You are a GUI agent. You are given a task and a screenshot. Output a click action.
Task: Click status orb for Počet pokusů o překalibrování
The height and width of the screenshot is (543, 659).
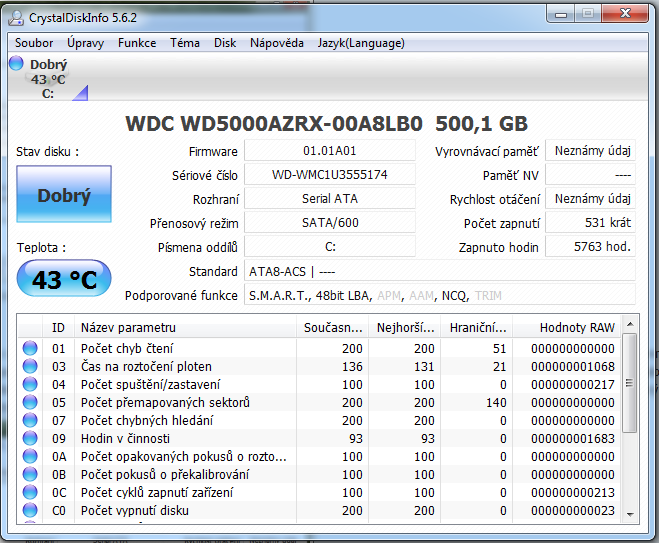coord(30,474)
